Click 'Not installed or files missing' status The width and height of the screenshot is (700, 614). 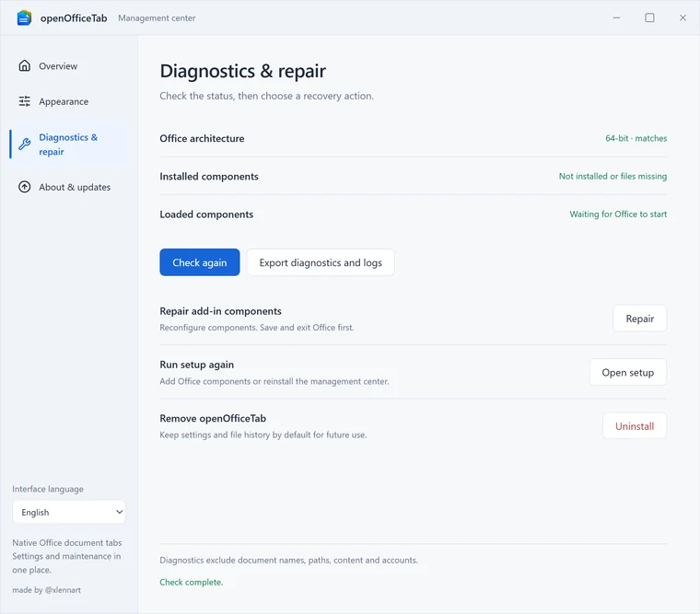click(612, 176)
